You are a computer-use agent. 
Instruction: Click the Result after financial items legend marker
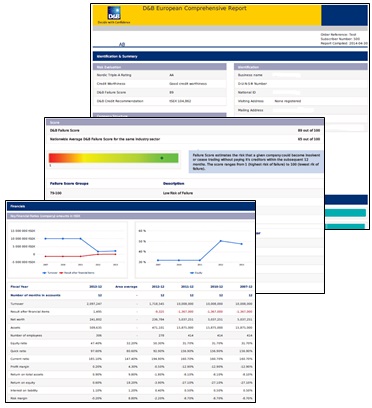pyautogui.click(x=61, y=273)
